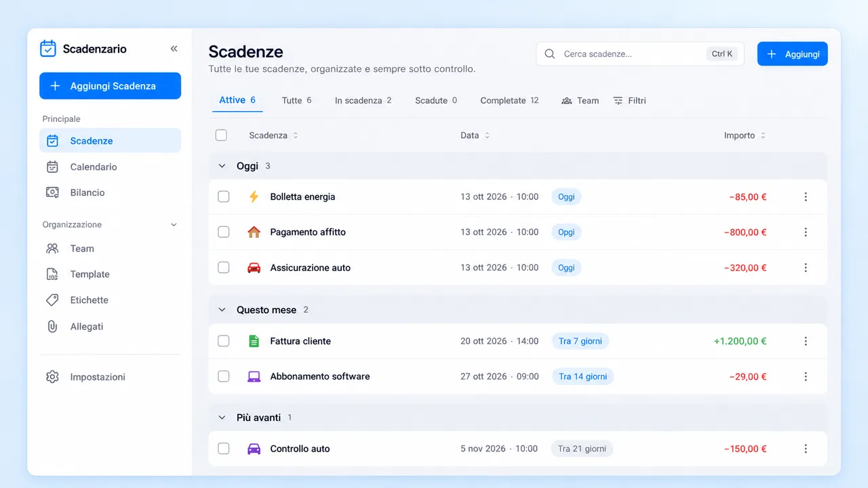This screenshot has height=488, width=868.
Task: Sort by Importo column
Action: (x=745, y=136)
